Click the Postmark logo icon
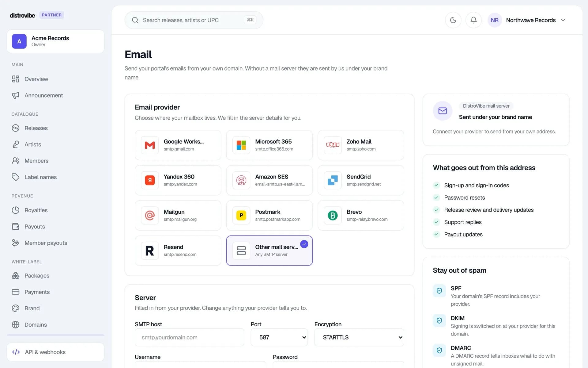This screenshot has width=588, height=368. 241,215
